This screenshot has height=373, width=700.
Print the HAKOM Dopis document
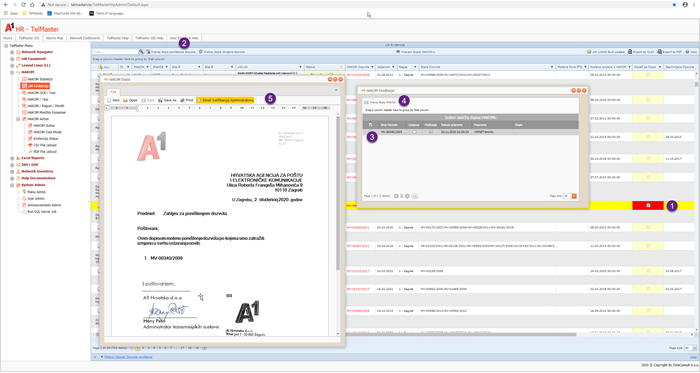click(x=187, y=100)
